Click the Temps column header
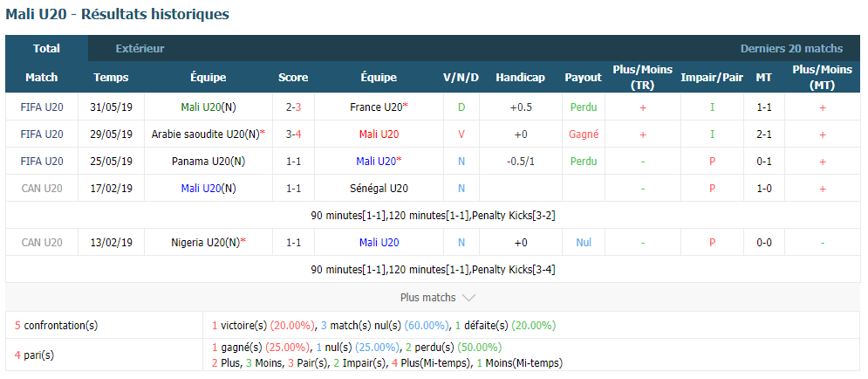Image resolution: width=868 pixels, height=379 pixels. [112, 78]
